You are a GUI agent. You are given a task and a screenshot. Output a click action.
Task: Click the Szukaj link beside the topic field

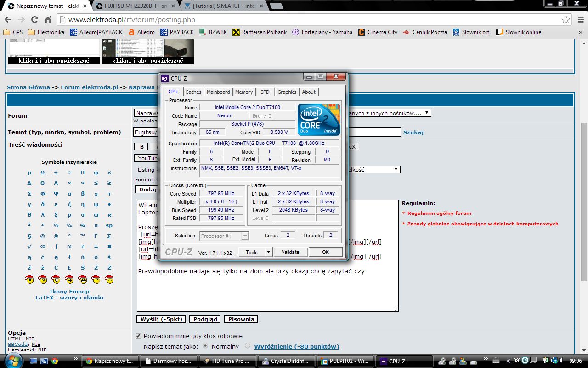pyautogui.click(x=413, y=132)
